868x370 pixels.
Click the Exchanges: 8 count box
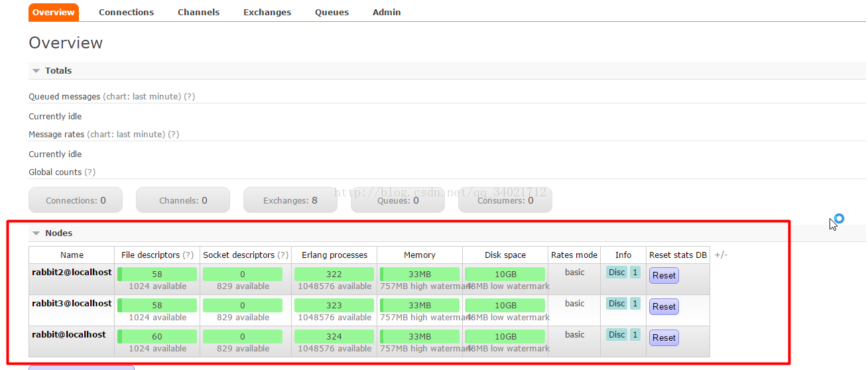pyautogui.click(x=290, y=200)
